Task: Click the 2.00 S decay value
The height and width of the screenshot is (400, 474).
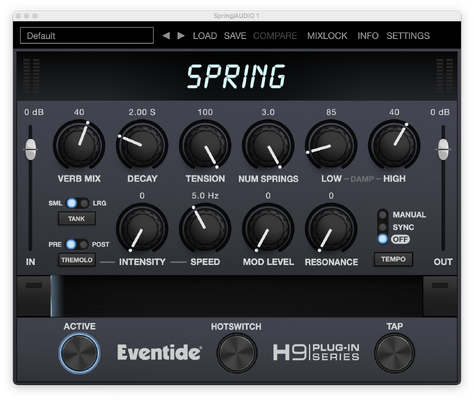Action: coord(142,112)
